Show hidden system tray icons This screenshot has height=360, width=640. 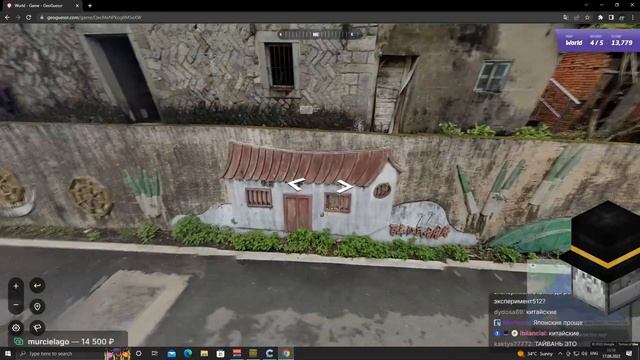pyautogui.click(x=560, y=354)
